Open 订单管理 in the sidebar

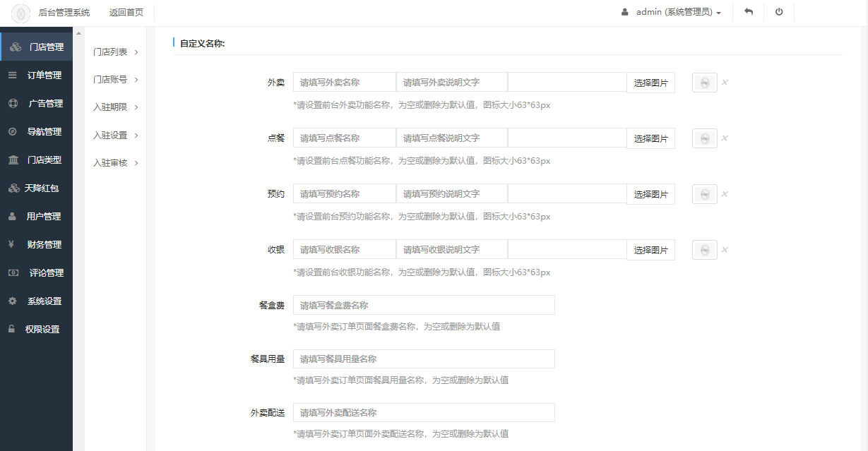point(37,75)
